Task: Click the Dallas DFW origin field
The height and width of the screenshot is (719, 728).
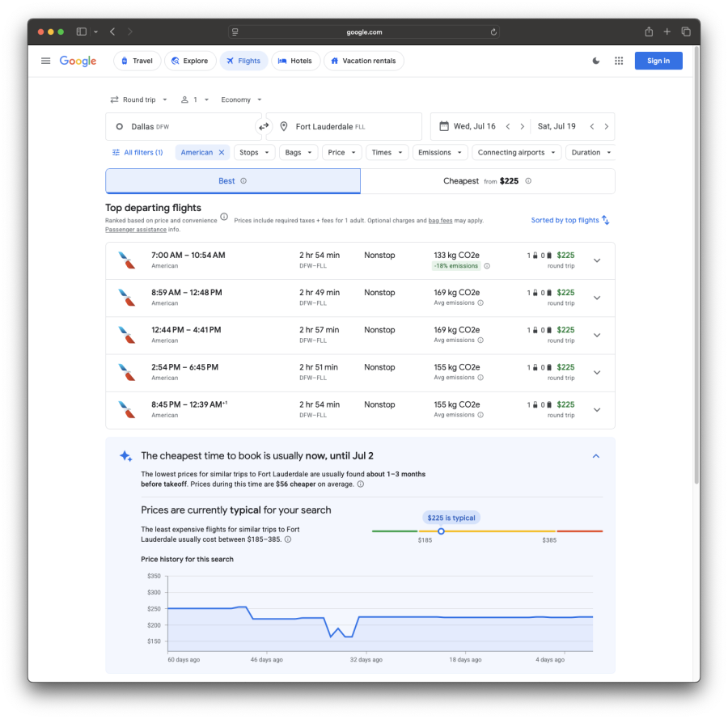Action: coord(184,126)
